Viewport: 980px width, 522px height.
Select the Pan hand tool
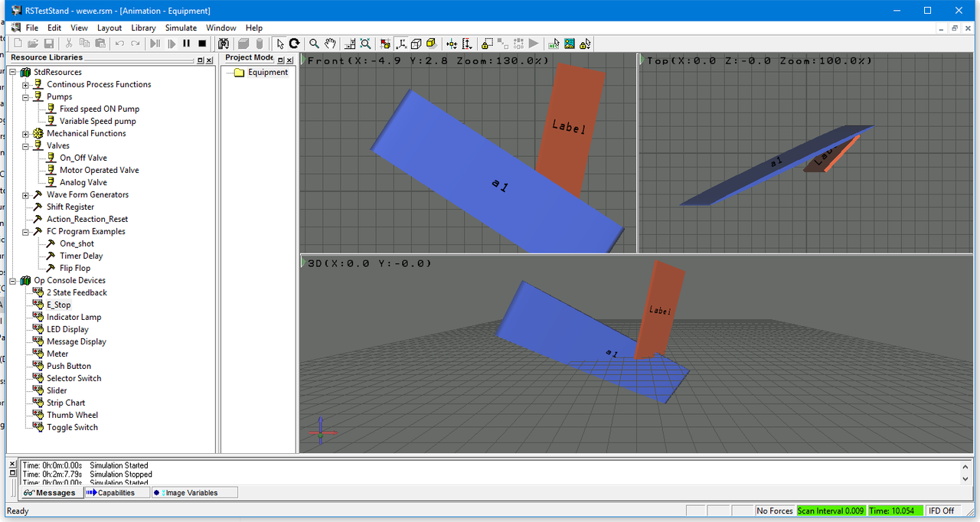click(330, 44)
